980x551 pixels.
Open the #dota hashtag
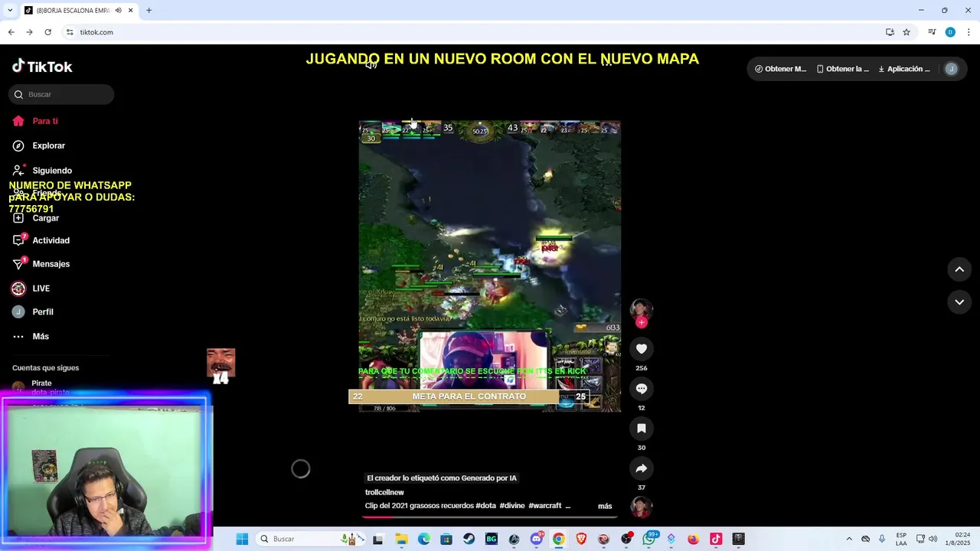485,506
